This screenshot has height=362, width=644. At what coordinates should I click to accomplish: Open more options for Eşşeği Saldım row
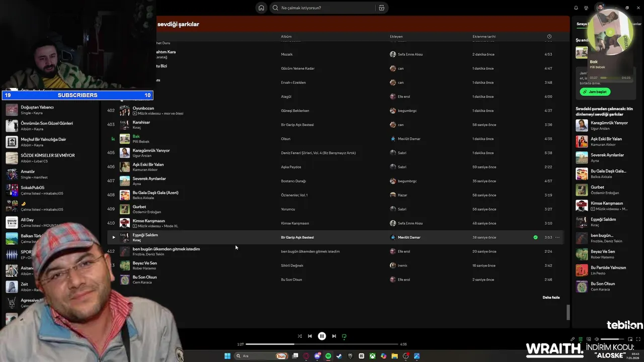pyautogui.click(x=557, y=237)
